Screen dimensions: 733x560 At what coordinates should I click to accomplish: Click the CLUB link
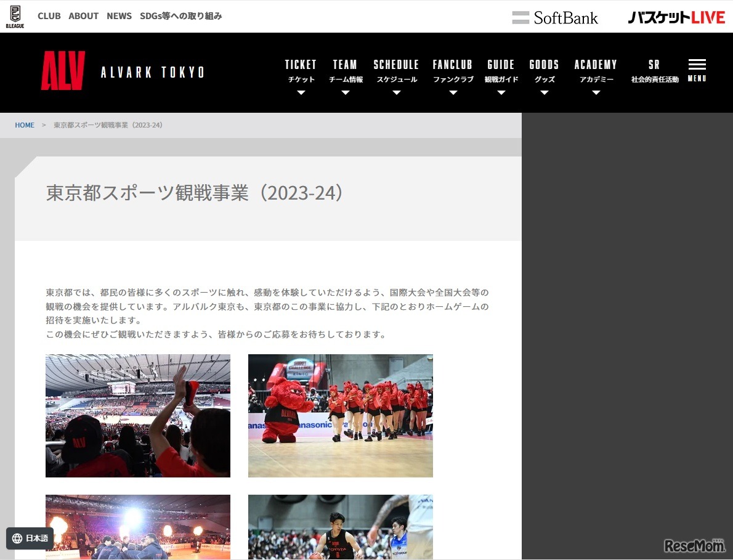pyautogui.click(x=49, y=16)
